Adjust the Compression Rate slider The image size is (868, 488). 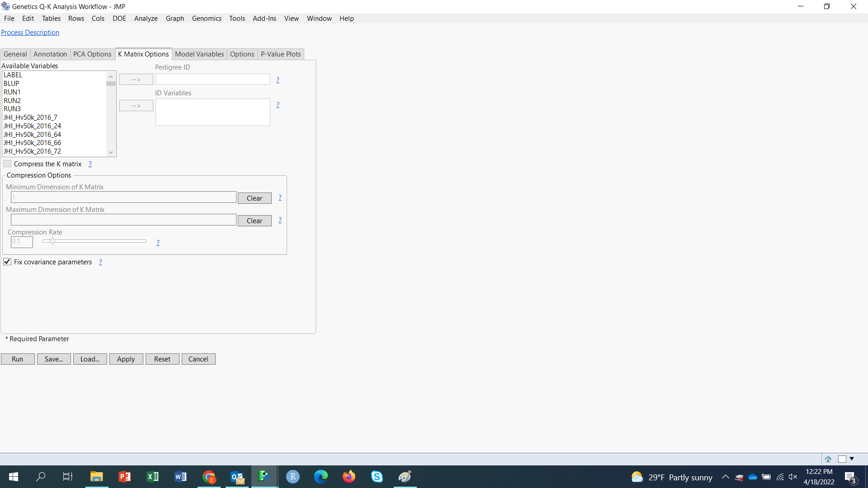point(52,241)
